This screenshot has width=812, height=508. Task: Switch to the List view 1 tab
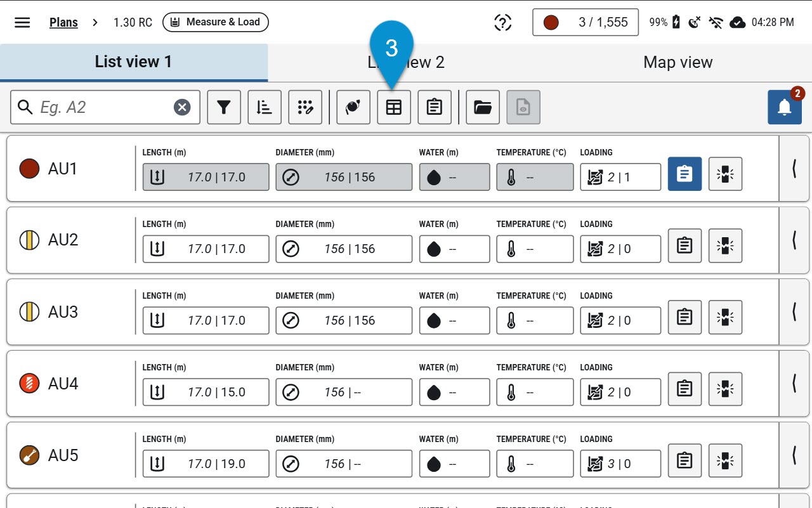134,62
